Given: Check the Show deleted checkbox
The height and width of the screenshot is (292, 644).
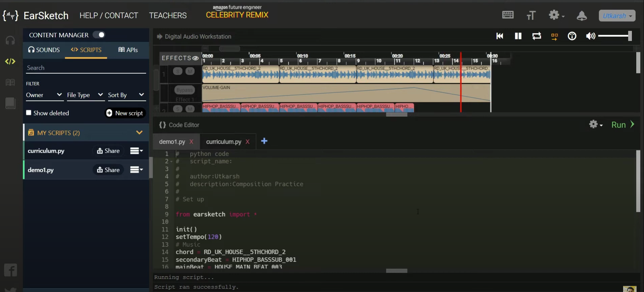Looking at the screenshot, I should (x=29, y=113).
